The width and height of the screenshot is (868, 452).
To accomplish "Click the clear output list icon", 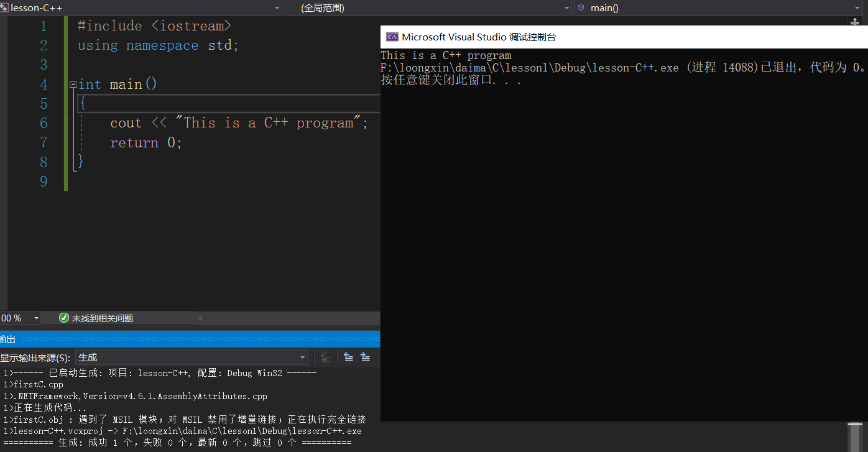I will [325, 357].
